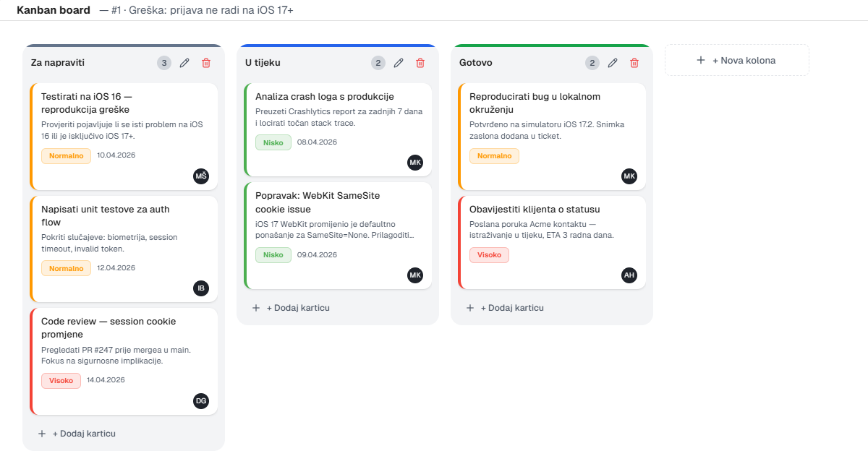
Task: Click "Normalno" tag on auth flow card
Action: pos(66,267)
